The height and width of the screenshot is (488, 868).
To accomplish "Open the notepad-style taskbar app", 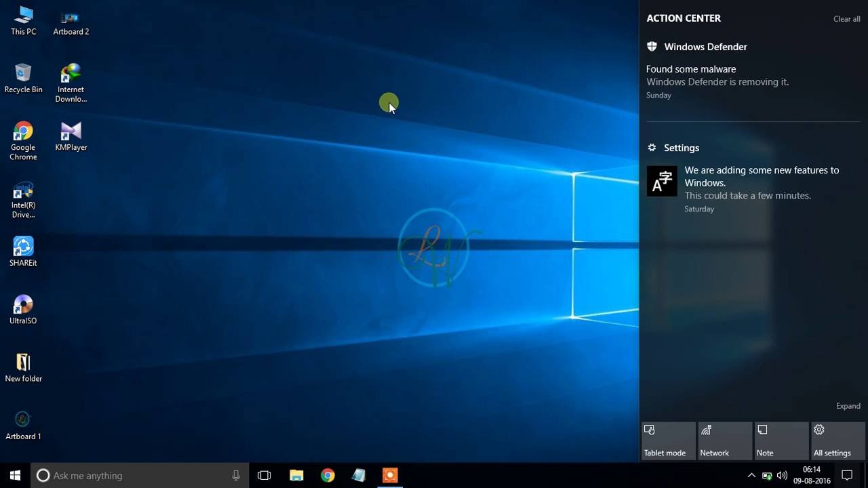I will pyautogui.click(x=359, y=475).
